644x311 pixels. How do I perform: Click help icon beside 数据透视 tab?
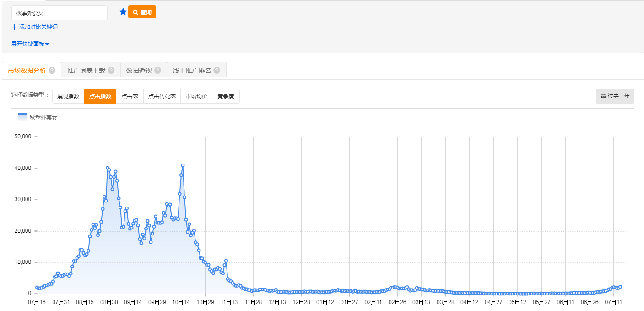pyautogui.click(x=157, y=71)
